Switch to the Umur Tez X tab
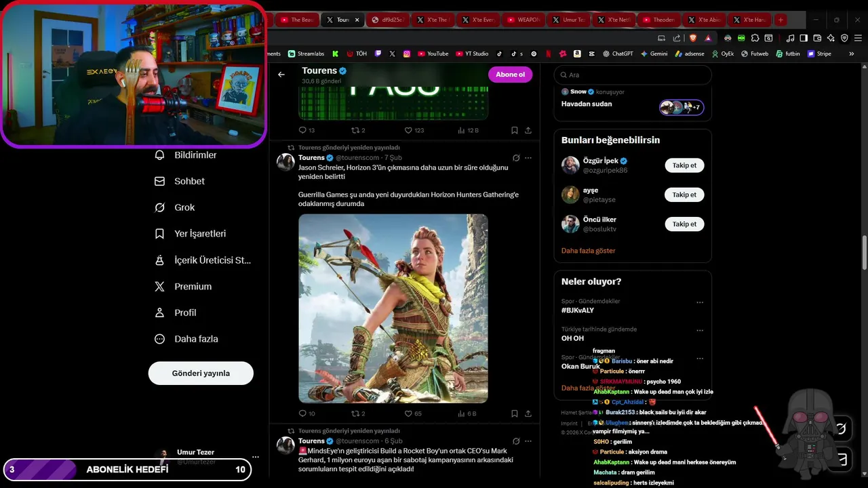 click(x=568, y=20)
